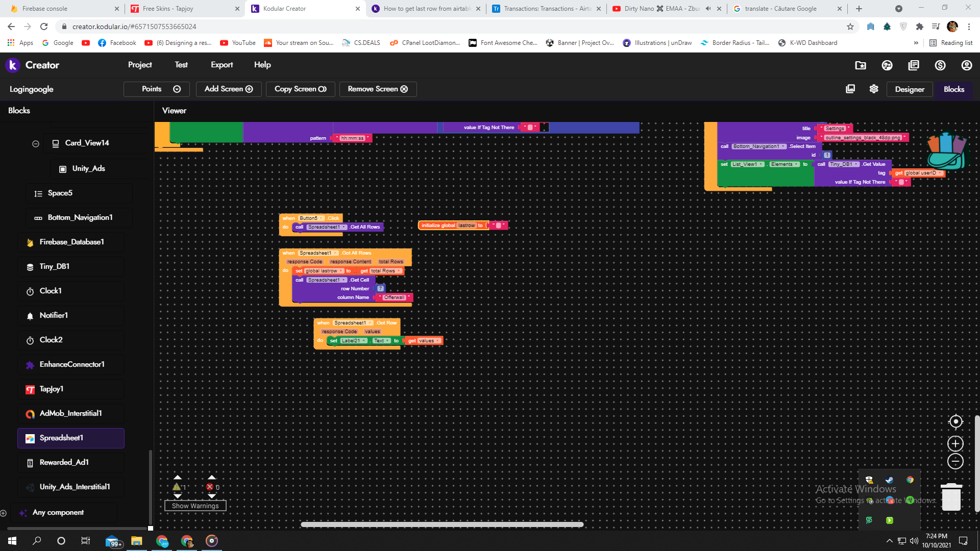Viewport: 980px width, 551px height.
Task: Open the theme palette icon
Action: (x=887, y=65)
